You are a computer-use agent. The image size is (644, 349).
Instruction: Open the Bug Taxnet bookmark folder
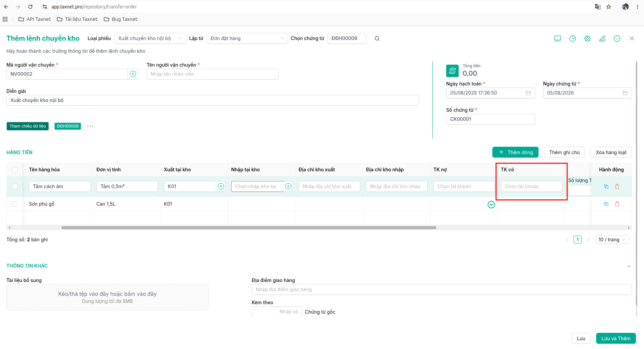coord(121,19)
